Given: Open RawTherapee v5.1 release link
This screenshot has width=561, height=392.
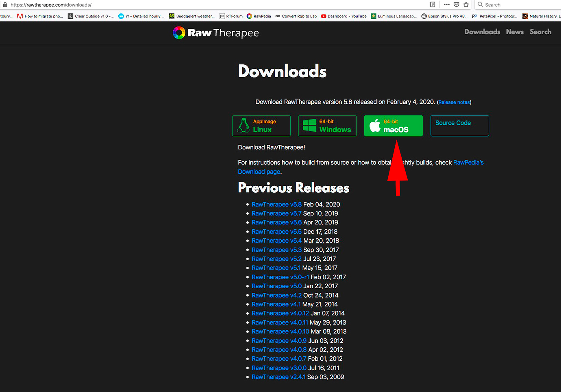Looking at the screenshot, I should click(276, 268).
